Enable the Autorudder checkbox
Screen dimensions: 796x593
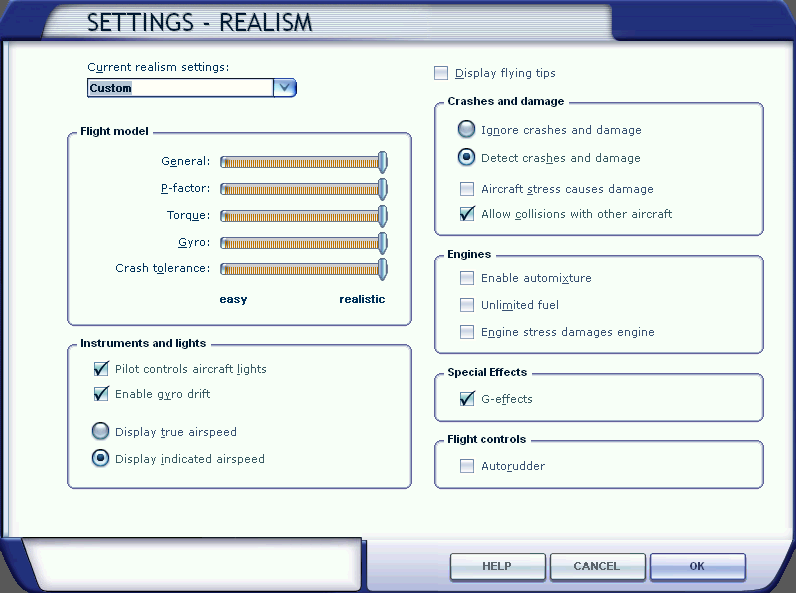467,466
